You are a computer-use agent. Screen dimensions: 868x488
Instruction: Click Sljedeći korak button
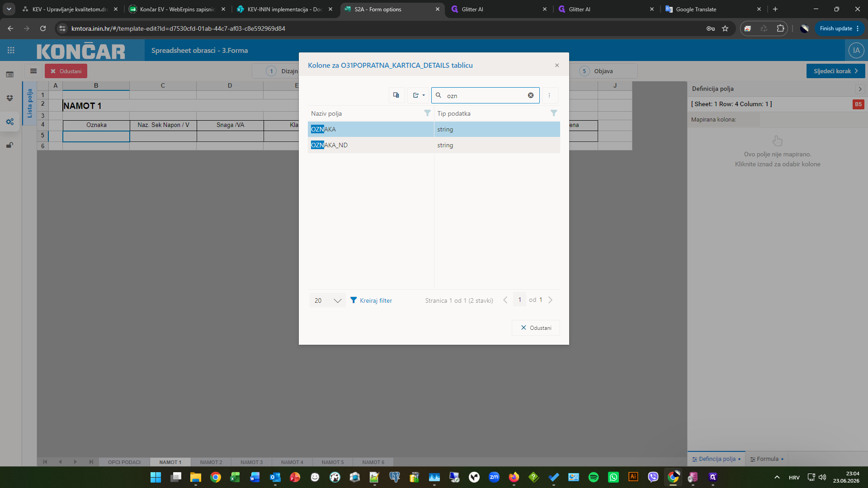[835, 71]
